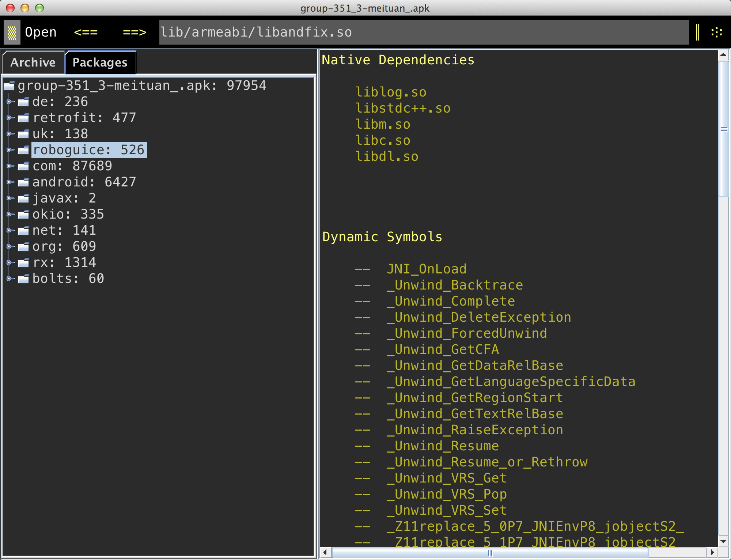Viewport: 731px width, 560px height.
Task: Click the yellow checkered icon beside Open
Action: tap(12, 33)
